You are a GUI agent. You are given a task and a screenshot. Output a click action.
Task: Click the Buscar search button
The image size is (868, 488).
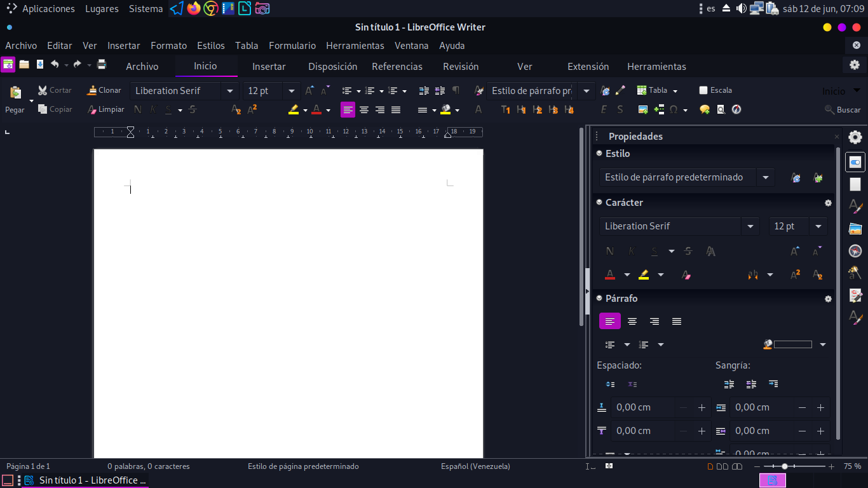click(843, 110)
